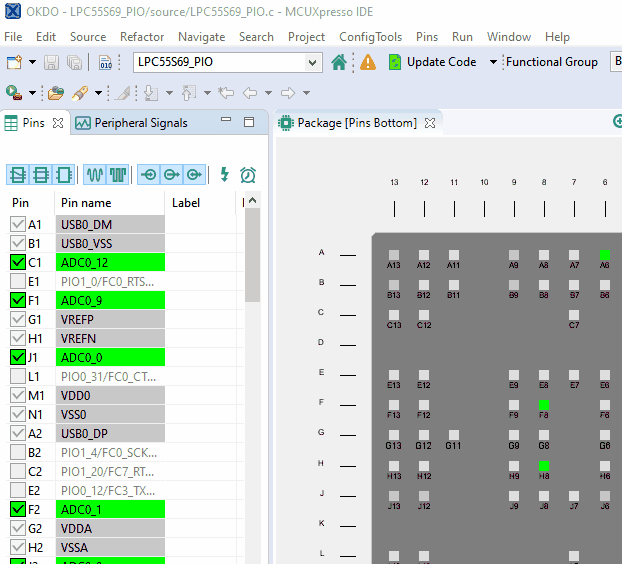Screen dimensions: 622x564
Task: Click the first direction filter icon
Action: tap(149, 175)
